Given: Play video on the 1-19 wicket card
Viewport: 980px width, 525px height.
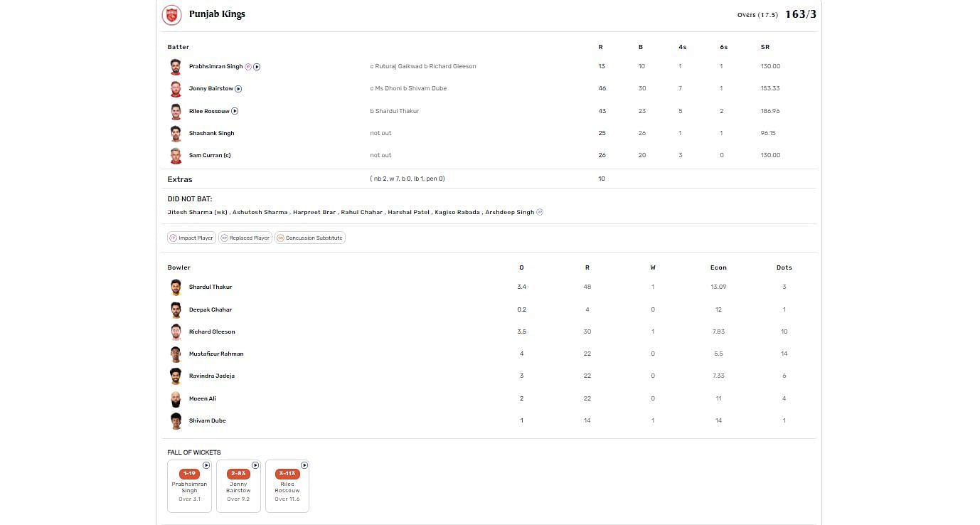Looking at the screenshot, I should [206, 465].
